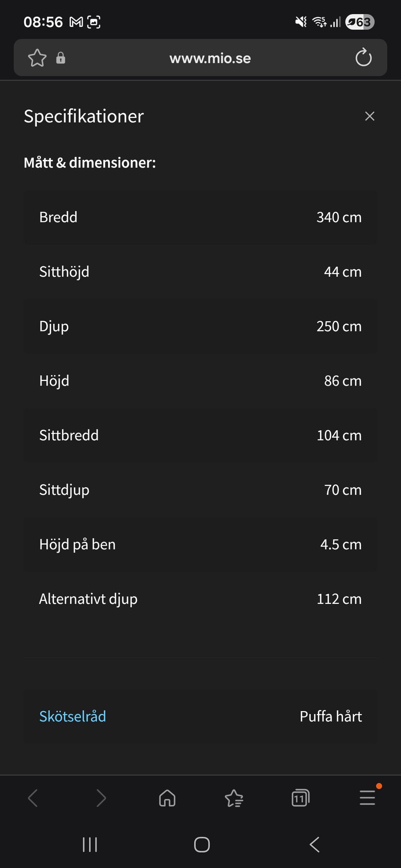Go forward with the browser forward arrow
This screenshot has width=401, height=868.
coord(101,798)
